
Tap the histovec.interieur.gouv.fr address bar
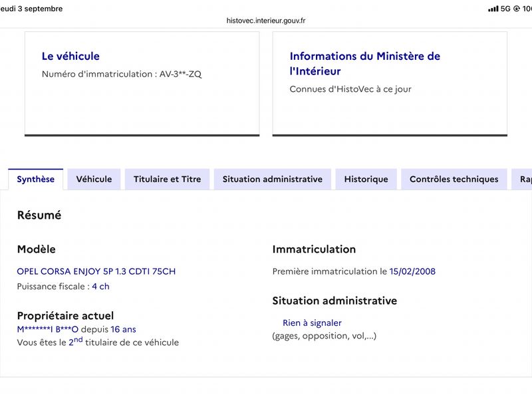coord(266,21)
